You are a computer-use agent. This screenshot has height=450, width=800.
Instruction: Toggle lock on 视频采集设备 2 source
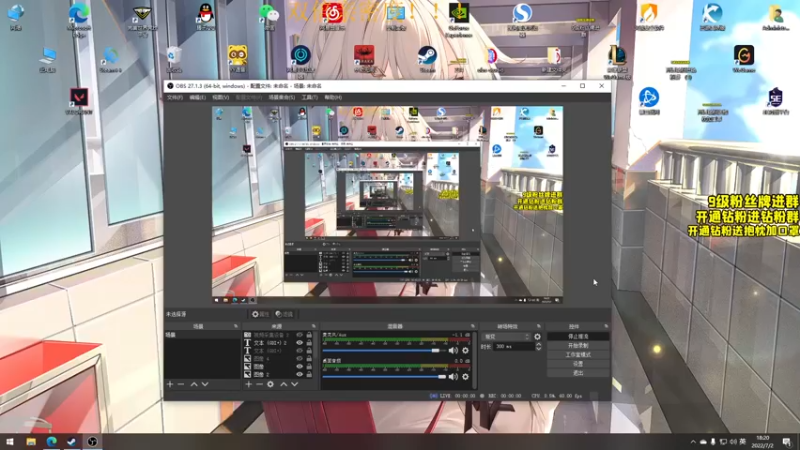(x=309, y=335)
